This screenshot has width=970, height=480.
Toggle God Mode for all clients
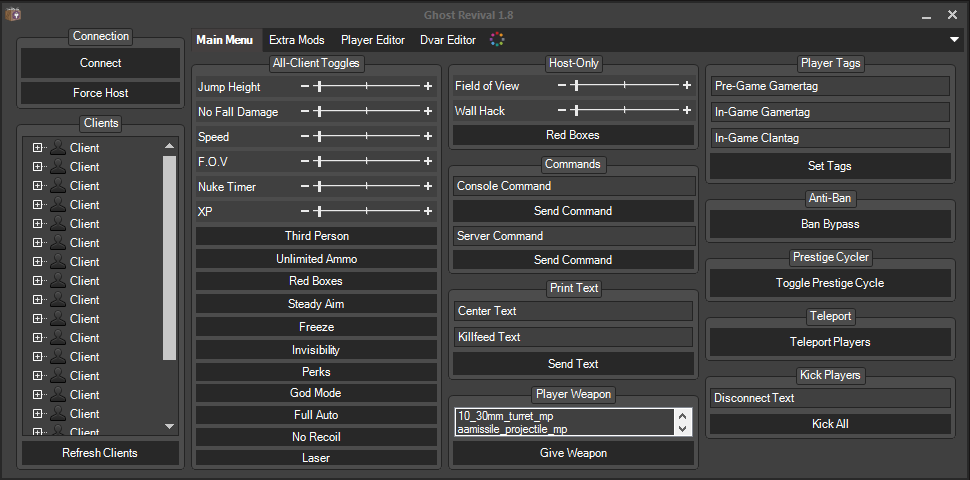point(316,393)
